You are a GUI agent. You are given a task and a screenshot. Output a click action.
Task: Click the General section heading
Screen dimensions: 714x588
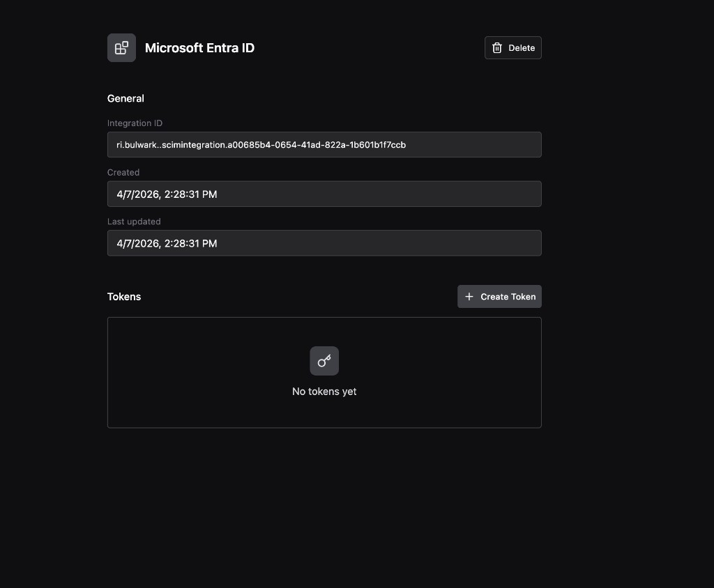click(x=126, y=98)
